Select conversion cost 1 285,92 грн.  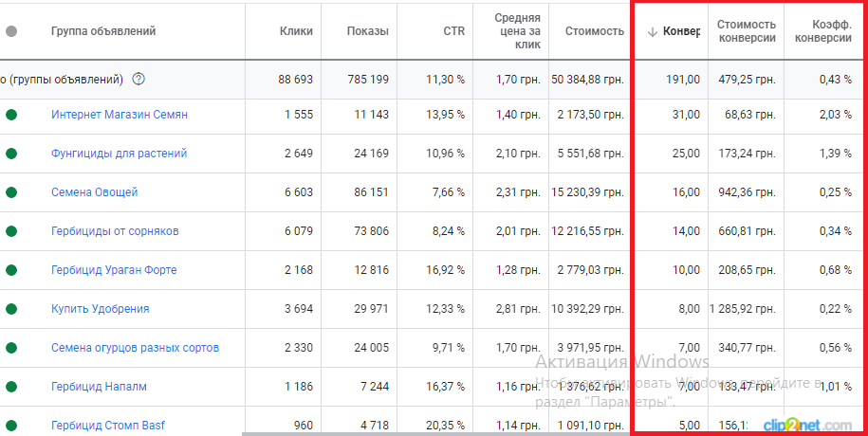743,309
